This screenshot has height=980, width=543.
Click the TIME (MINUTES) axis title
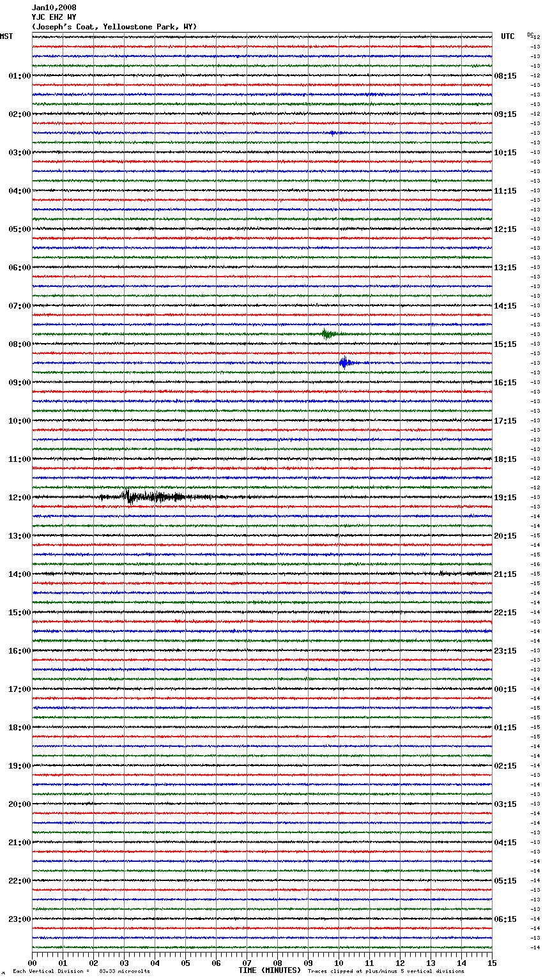pos(270,970)
